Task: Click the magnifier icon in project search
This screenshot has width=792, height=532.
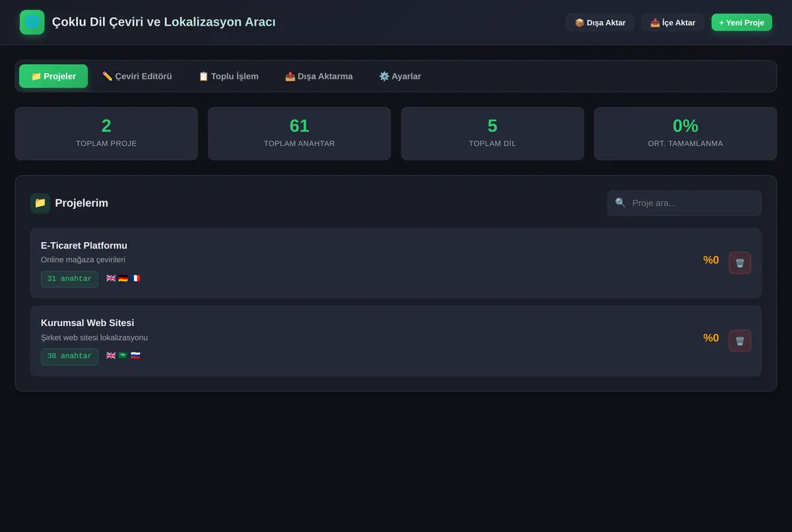Action: 620,203
